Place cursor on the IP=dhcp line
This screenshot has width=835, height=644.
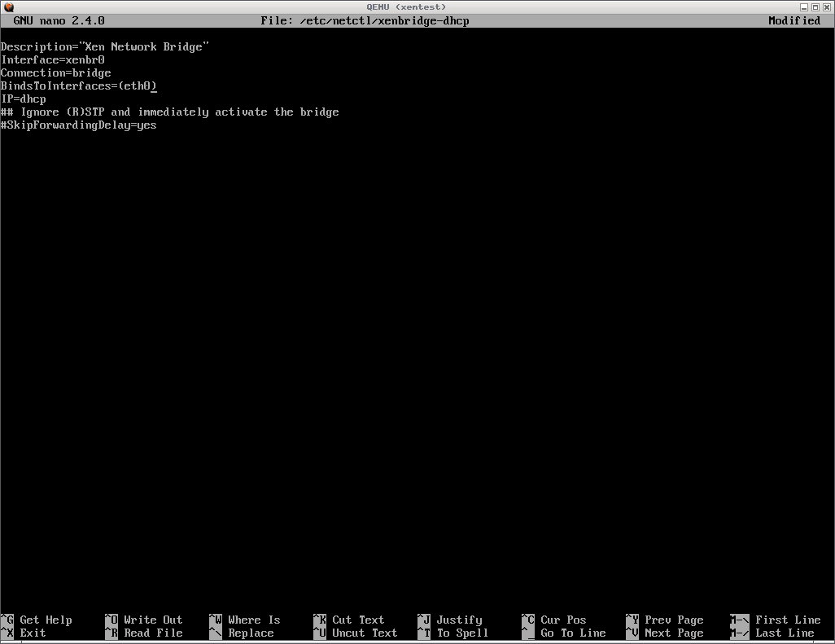[24, 99]
